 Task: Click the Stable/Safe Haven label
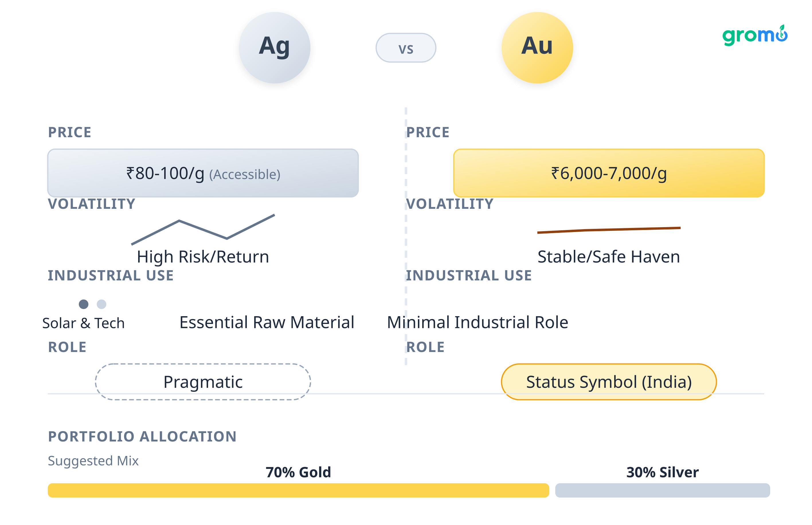point(609,257)
